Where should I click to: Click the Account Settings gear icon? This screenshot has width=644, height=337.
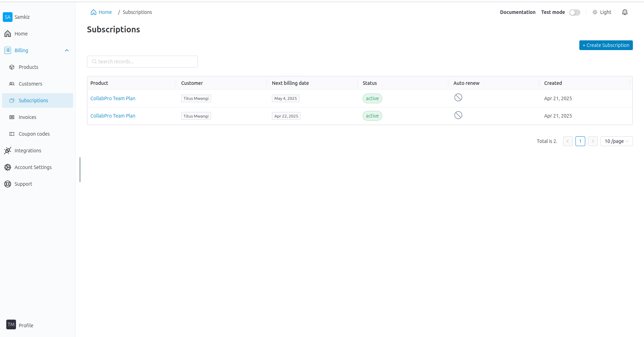point(8,167)
